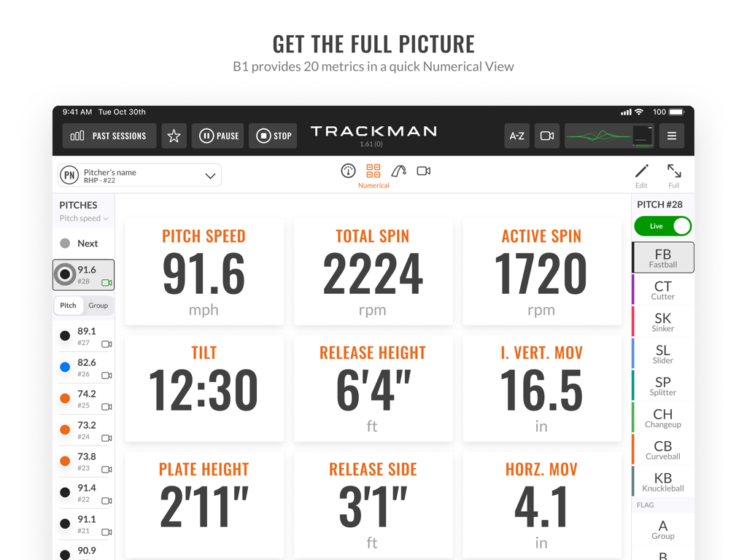
Task: Open the hamburger menu at top right
Action: coord(671,136)
